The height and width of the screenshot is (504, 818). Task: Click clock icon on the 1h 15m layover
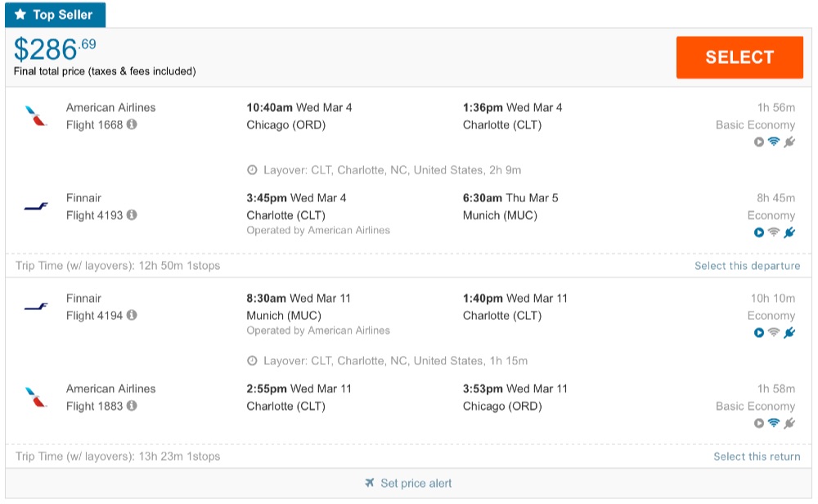click(x=253, y=361)
